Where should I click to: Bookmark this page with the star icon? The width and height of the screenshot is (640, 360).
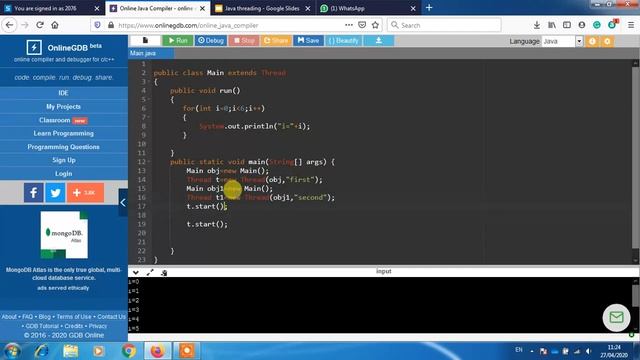coord(376,25)
